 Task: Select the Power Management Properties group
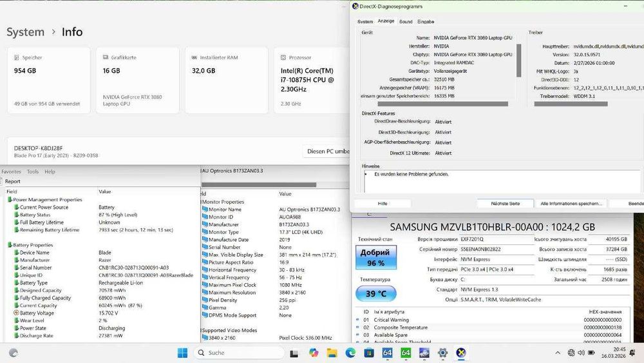click(x=47, y=199)
